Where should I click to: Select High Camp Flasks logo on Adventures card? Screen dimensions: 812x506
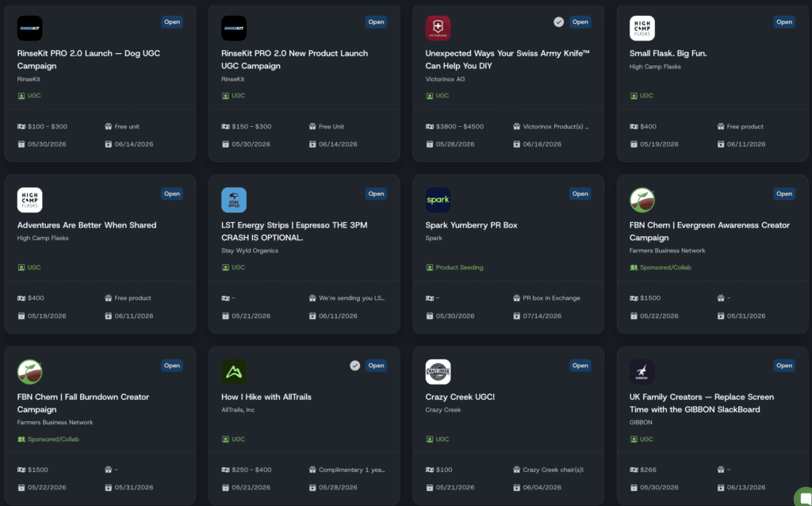tap(29, 200)
